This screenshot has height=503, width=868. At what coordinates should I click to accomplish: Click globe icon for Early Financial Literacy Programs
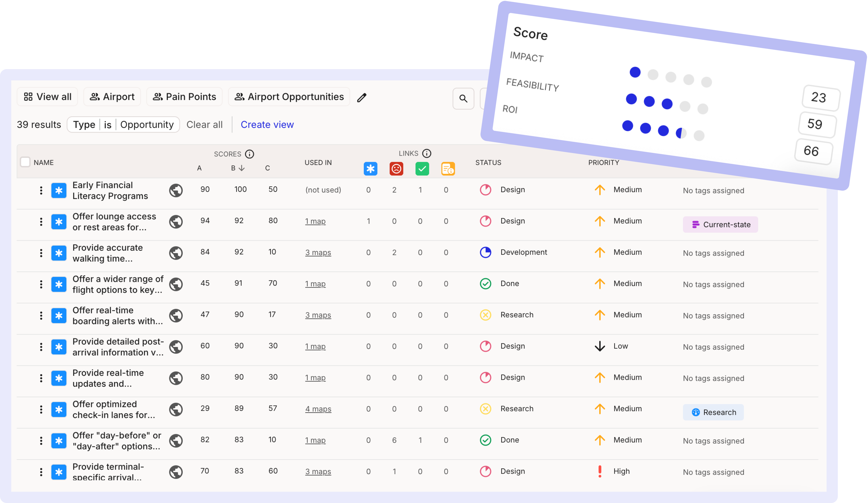[x=176, y=190]
